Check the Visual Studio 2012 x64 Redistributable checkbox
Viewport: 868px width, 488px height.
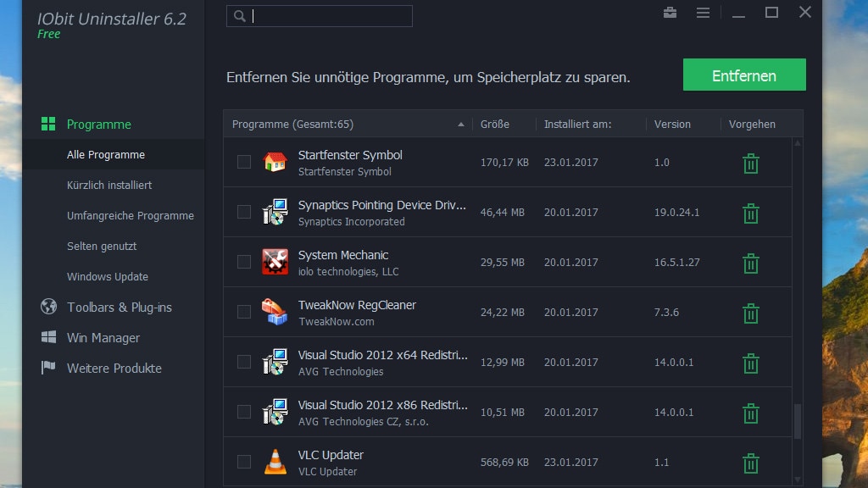point(243,363)
